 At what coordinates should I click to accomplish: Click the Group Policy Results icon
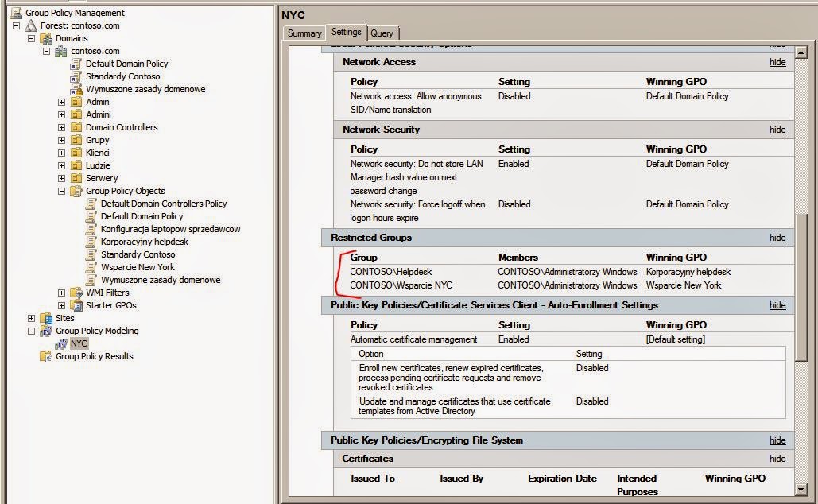point(46,356)
